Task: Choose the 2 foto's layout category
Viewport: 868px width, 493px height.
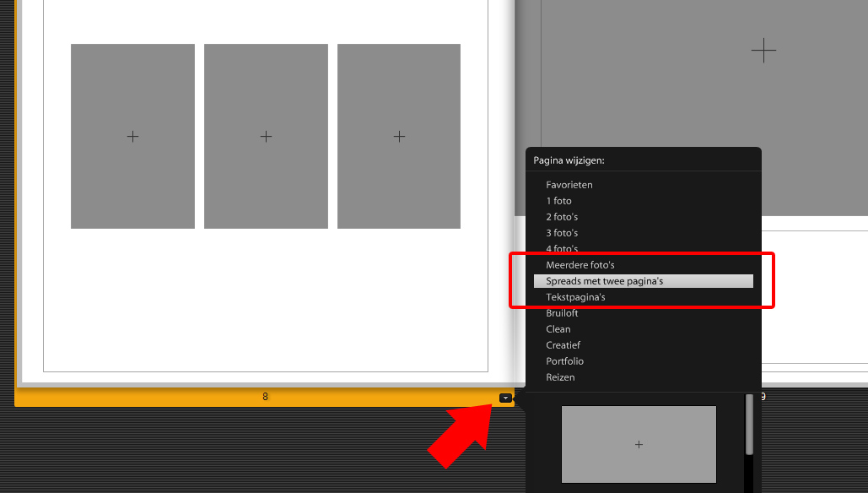Action: 562,217
